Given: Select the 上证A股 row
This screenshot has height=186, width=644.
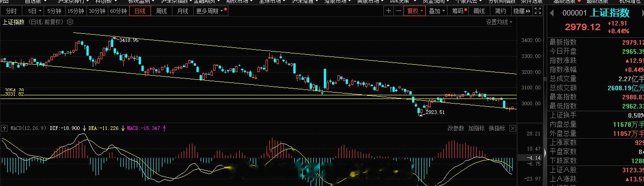Looking at the screenshot, I should point(596,170).
